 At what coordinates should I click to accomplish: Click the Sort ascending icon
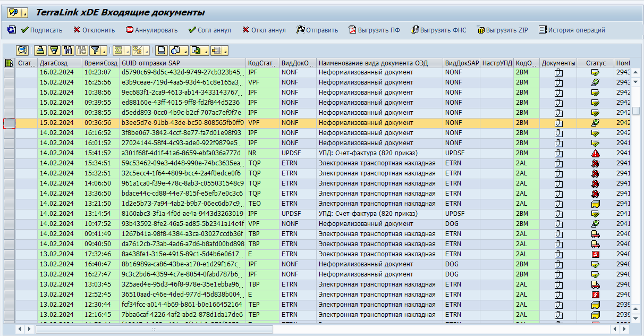coord(40,51)
